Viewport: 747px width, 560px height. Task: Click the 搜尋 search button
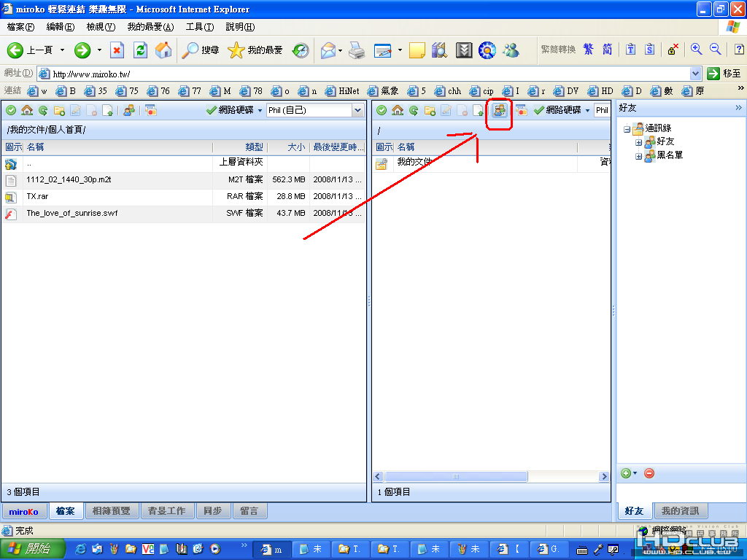(x=201, y=50)
